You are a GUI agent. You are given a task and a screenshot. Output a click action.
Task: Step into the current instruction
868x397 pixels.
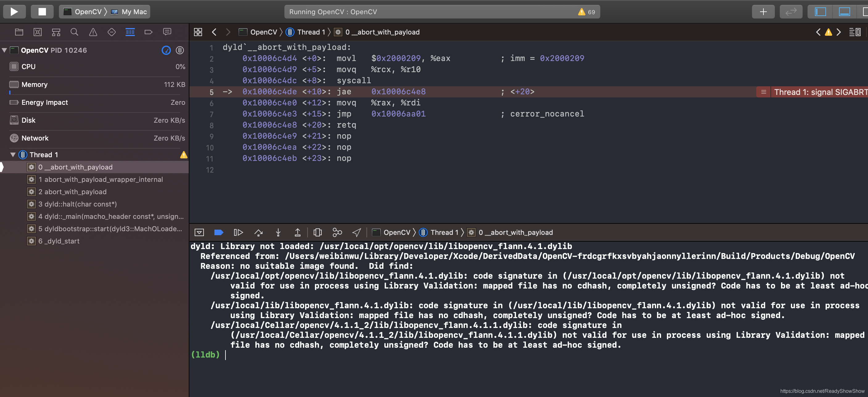[278, 232]
